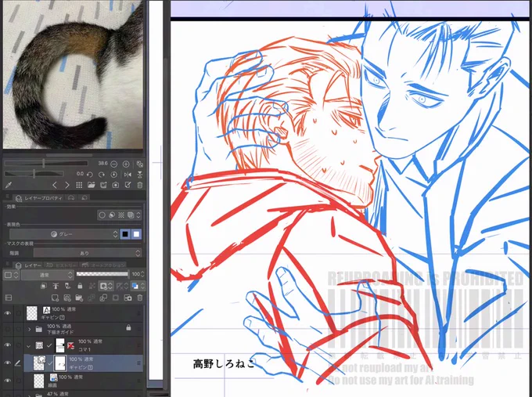Image resolution: width=532 pixels, height=397 pixels.
Task: Flip the Sub View image vertically
Action: pyautogui.click(x=139, y=175)
